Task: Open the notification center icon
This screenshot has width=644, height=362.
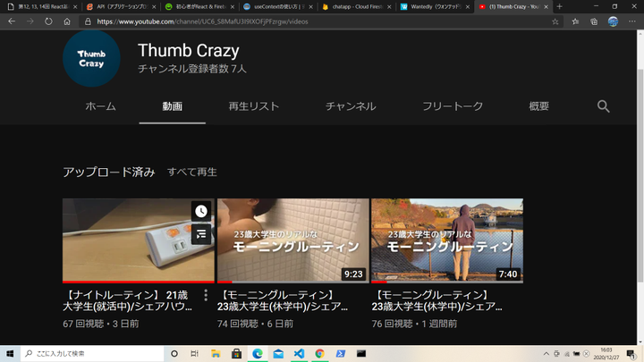Action: (631, 354)
